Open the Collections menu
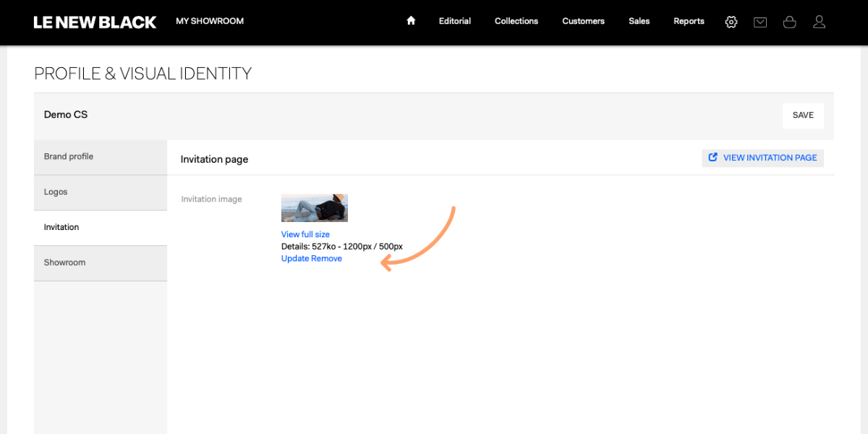 coord(516,21)
